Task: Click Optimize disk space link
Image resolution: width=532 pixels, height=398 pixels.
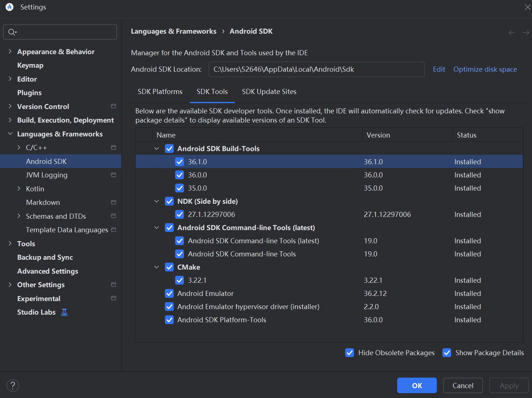Action: click(485, 69)
